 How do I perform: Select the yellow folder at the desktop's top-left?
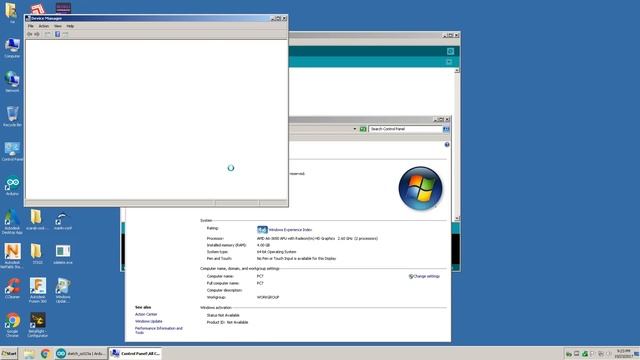coord(11,12)
